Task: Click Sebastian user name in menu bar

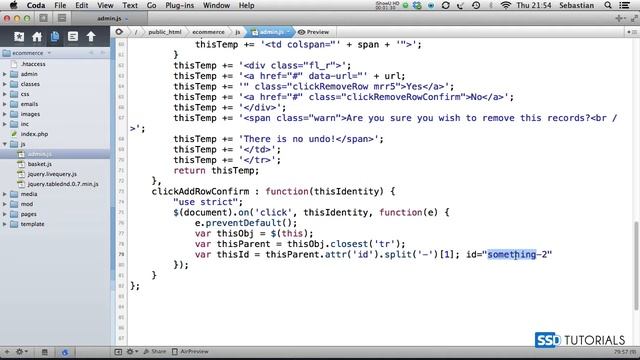Action: [577, 5]
